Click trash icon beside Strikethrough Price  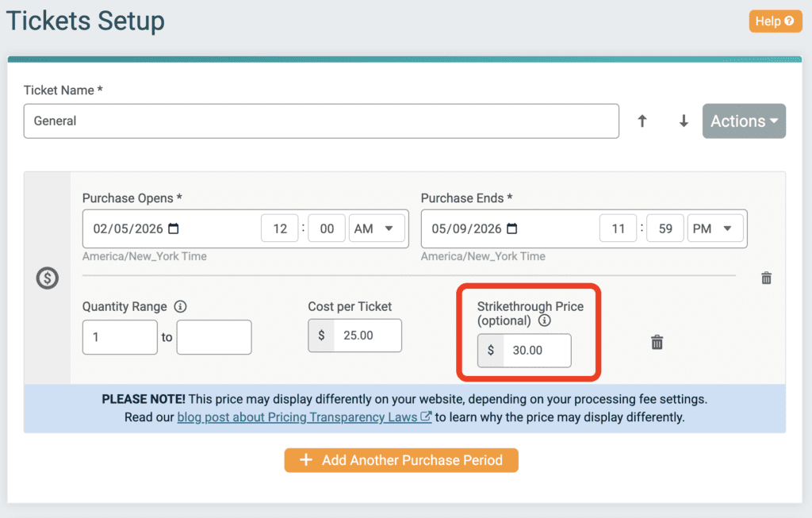pos(657,343)
